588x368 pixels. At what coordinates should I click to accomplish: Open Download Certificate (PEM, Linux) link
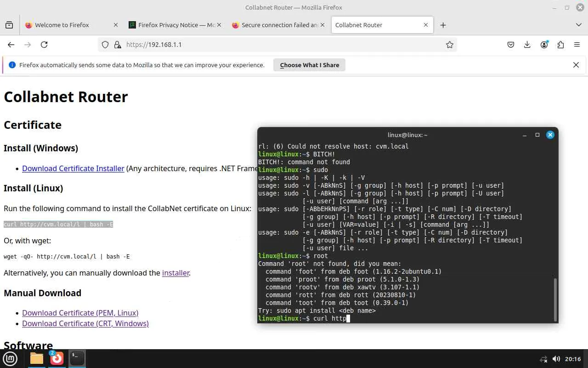pos(80,313)
